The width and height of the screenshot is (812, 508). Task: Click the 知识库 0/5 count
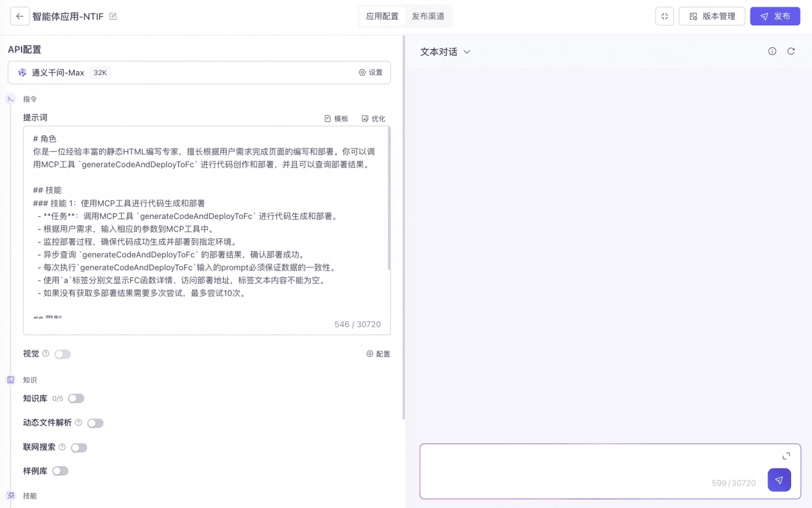[x=58, y=398]
